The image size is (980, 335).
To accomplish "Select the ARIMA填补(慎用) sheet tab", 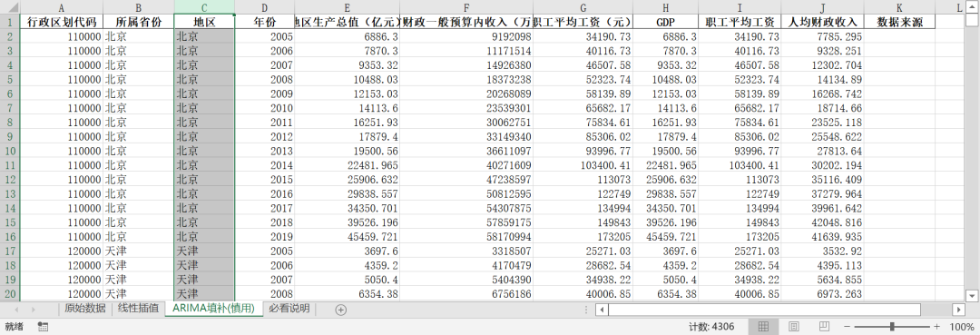I will (214, 309).
